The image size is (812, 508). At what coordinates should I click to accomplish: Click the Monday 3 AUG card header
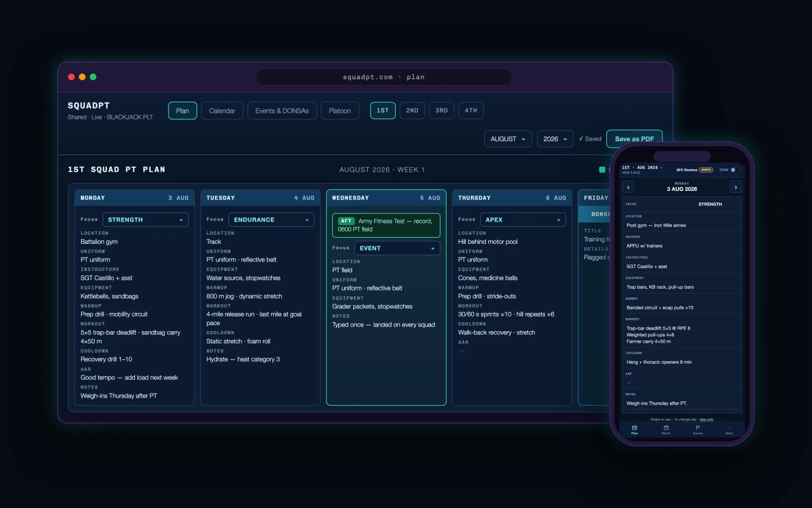(x=134, y=198)
